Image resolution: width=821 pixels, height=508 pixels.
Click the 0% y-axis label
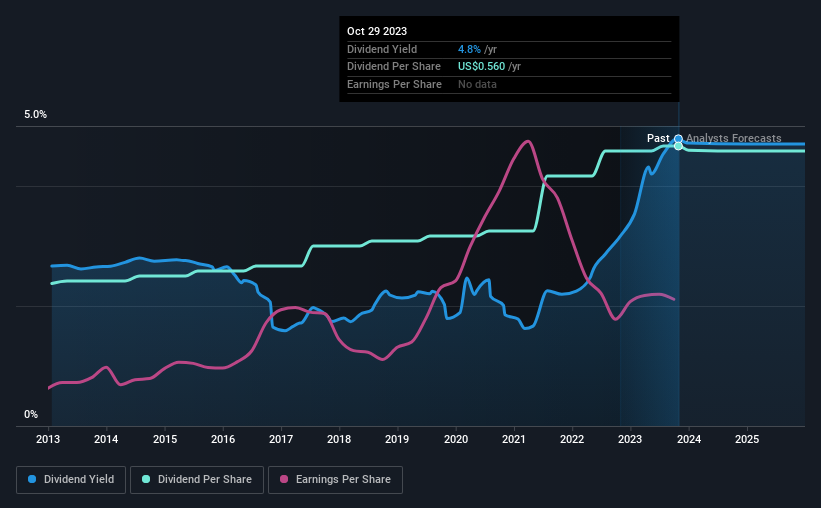31,414
